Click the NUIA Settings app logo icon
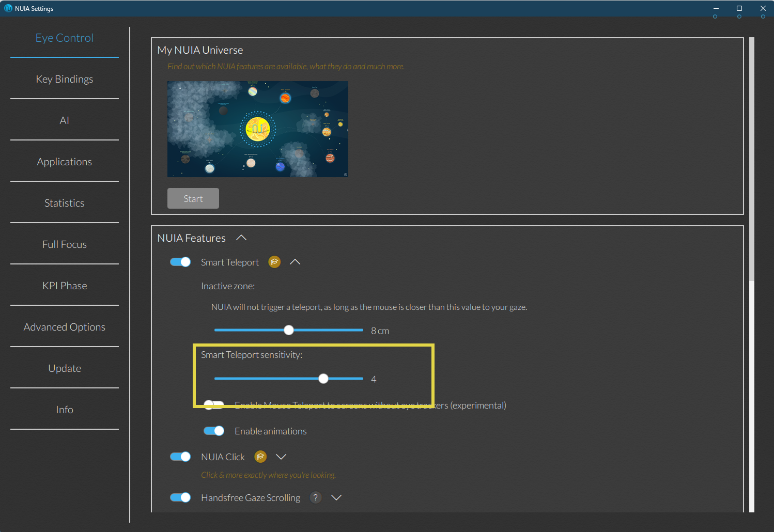This screenshot has width=774, height=532. coord(8,8)
